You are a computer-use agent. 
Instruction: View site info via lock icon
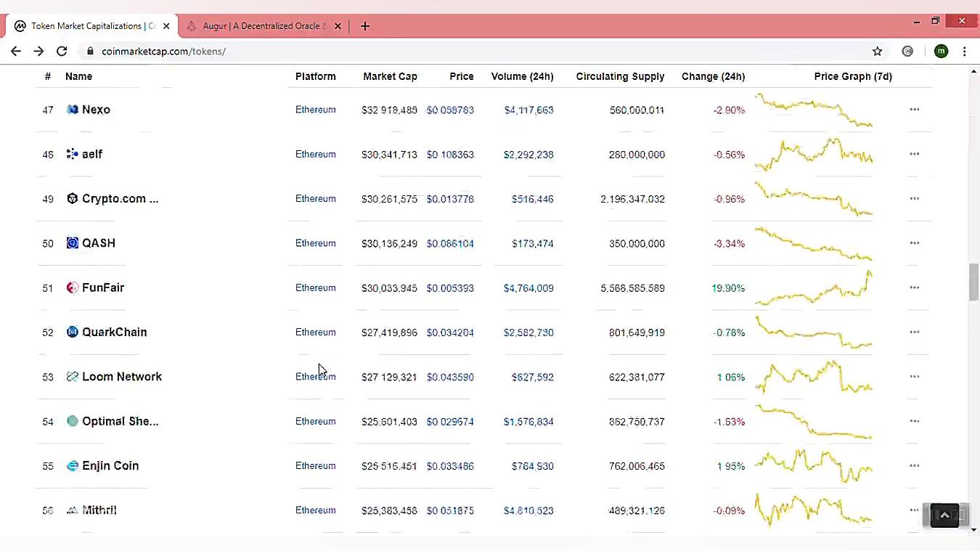coord(91,51)
